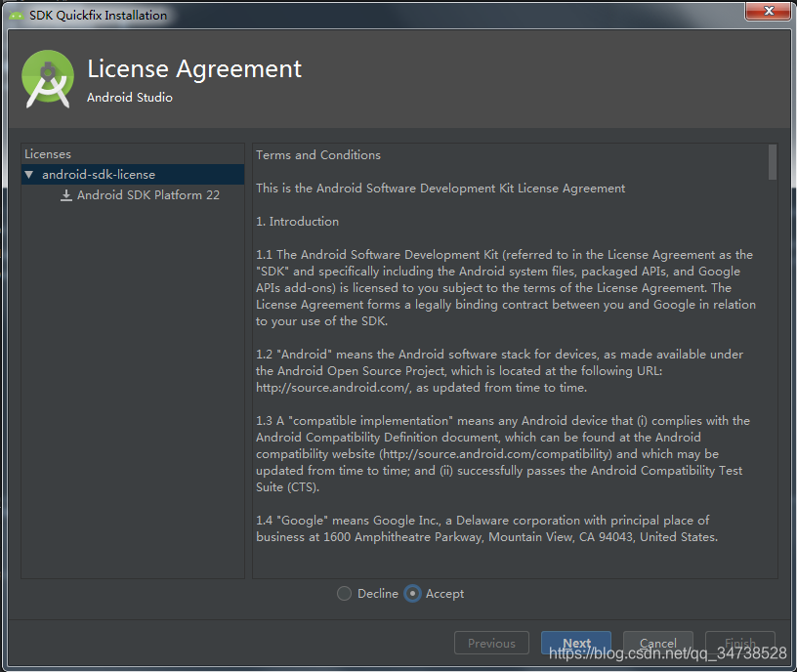Image resolution: width=797 pixels, height=672 pixels.
Task: Click the Terms and Conditions heading
Action: 318,155
